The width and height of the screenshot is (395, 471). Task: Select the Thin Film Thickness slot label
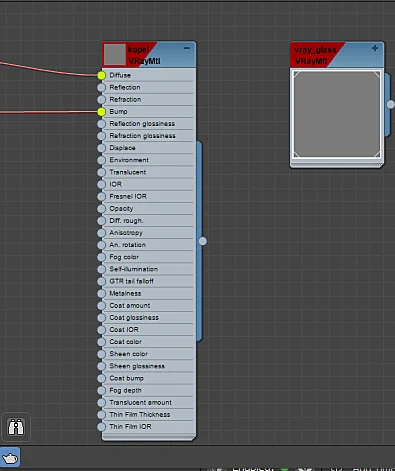tap(140, 415)
